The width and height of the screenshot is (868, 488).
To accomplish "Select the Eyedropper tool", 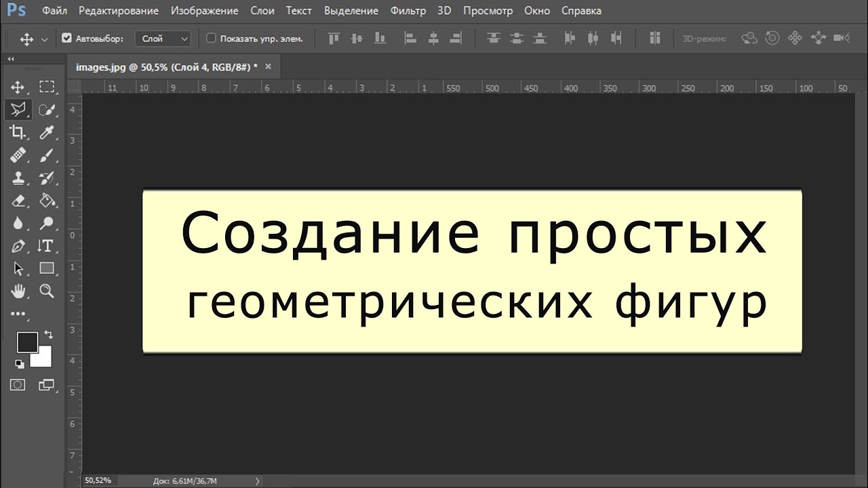I will point(47,132).
